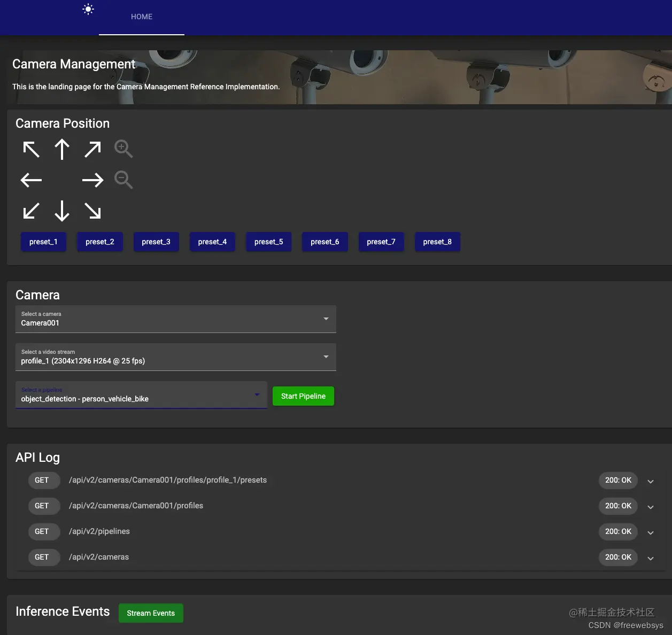
Task: Click the Camera Management heading
Action: [x=74, y=64]
